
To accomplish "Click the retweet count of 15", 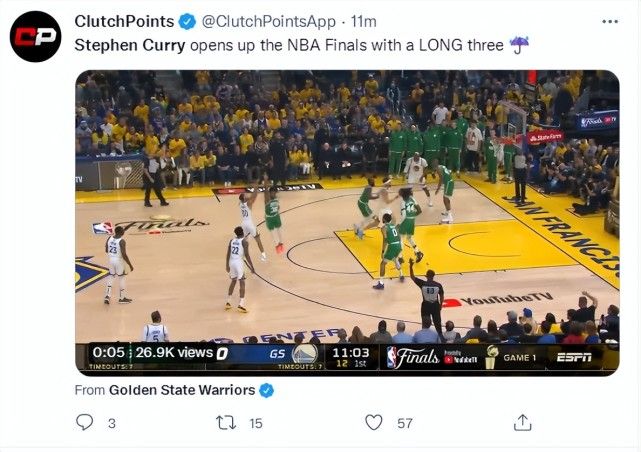I will pos(256,423).
